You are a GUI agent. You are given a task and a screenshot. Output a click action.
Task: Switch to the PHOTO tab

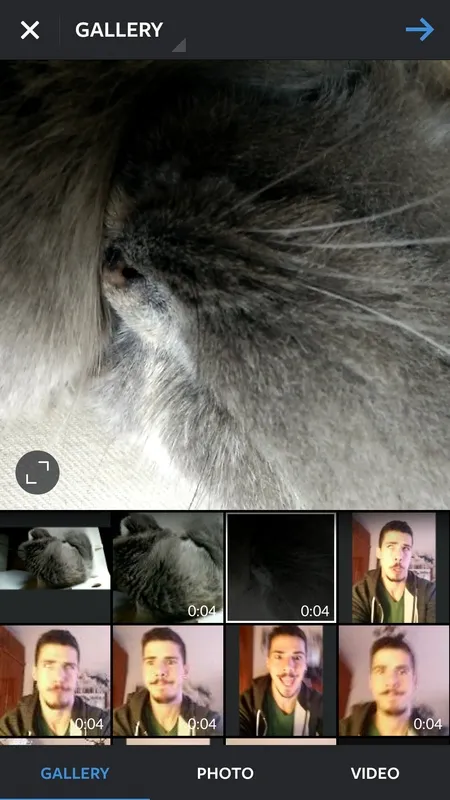(x=225, y=773)
